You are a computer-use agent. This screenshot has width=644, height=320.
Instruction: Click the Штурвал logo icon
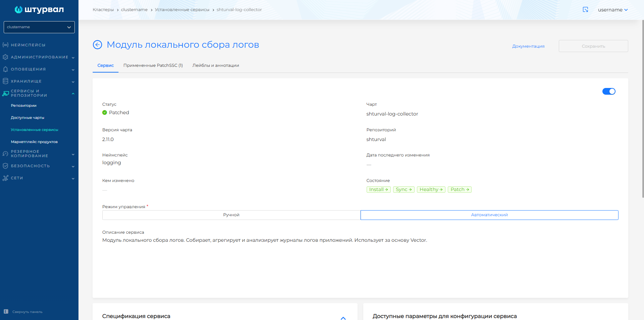click(x=18, y=10)
